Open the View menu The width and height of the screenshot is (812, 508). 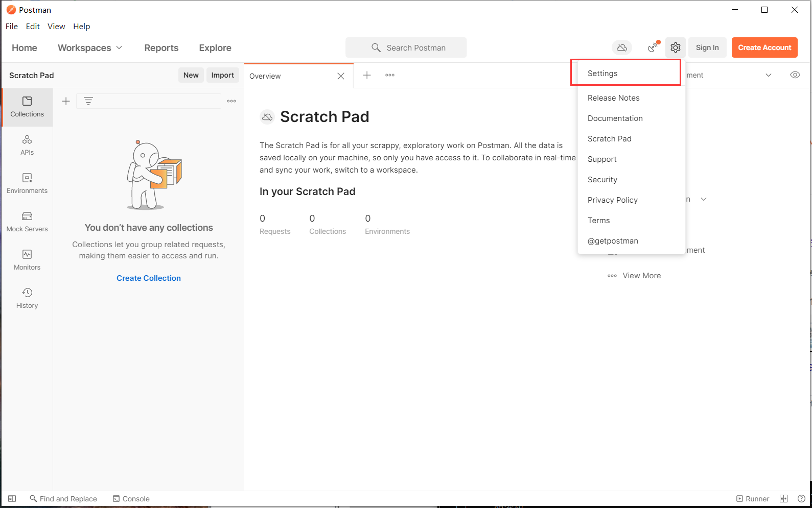coord(56,27)
